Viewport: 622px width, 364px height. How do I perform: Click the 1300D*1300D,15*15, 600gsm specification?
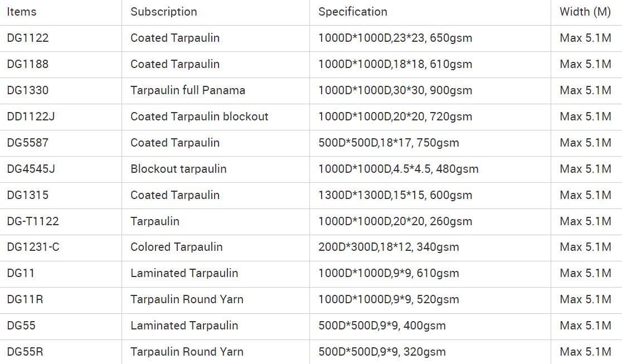pyautogui.click(x=395, y=195)
